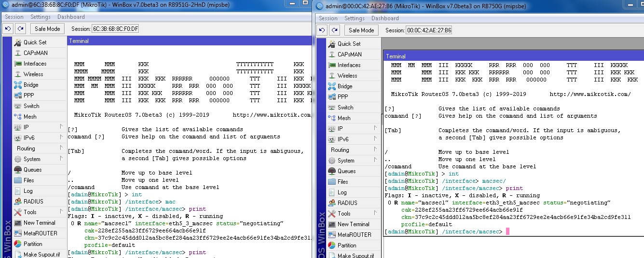
Task: Open Dashboard menu in right RB750G window
Action: click(385, 18)
